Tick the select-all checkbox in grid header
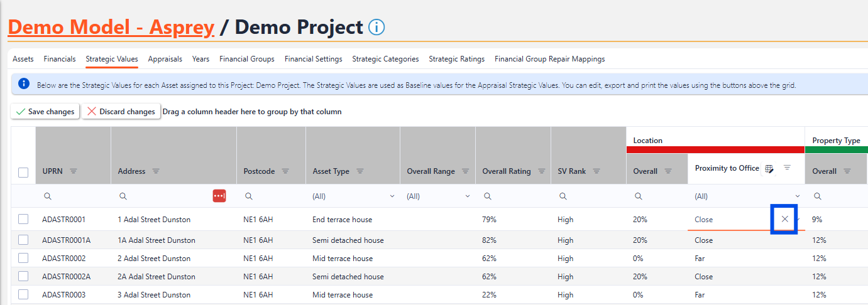This screenshot has height=305, width=868. click(x=23, y=173)
